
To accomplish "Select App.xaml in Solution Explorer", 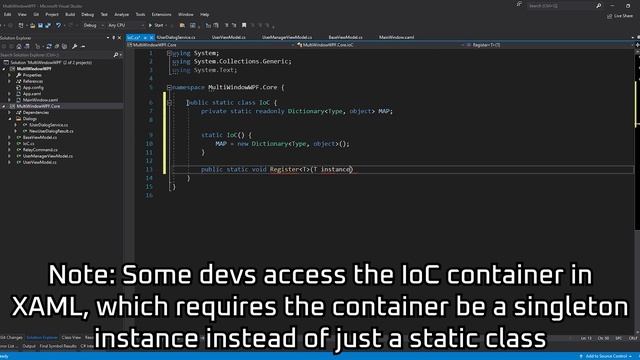I will pos(28,94).
